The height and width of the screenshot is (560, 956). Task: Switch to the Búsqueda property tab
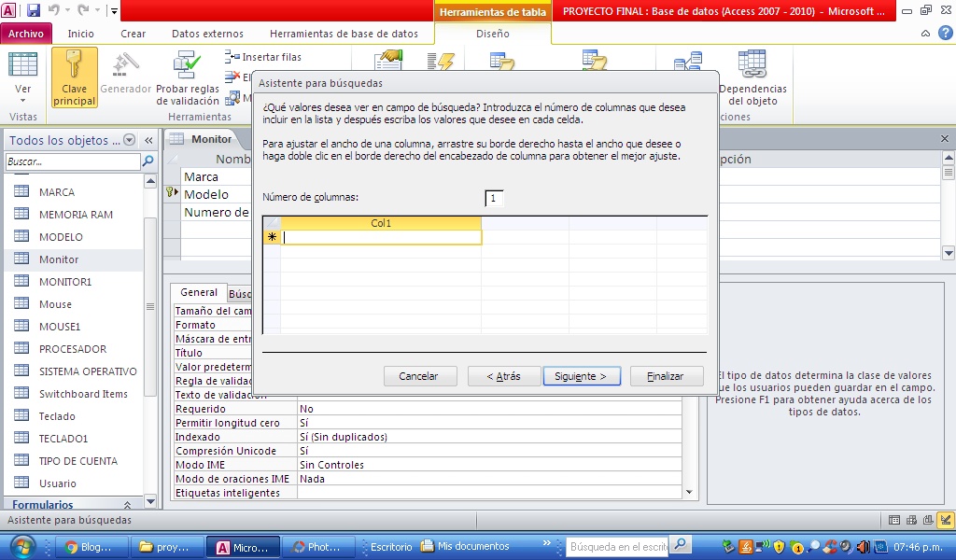pyautogui.click(x=239, y=292)
